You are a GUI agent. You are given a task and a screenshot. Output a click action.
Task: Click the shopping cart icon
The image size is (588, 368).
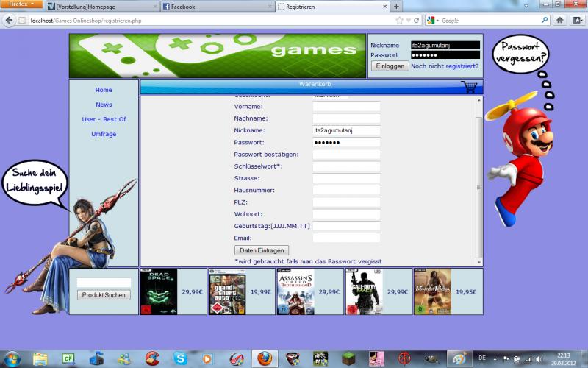(468, 87)
